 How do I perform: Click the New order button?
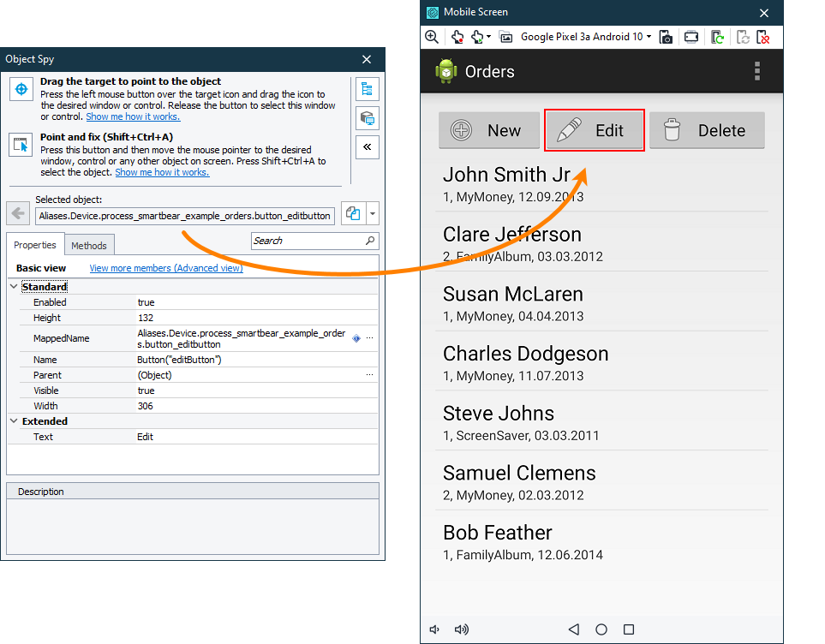pyautogui.click(x=489, y=130)
